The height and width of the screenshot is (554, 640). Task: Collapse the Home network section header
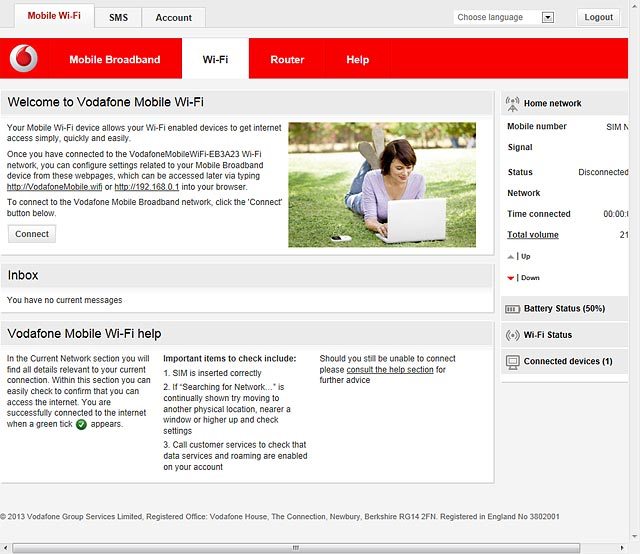click(x=564, y=103)
